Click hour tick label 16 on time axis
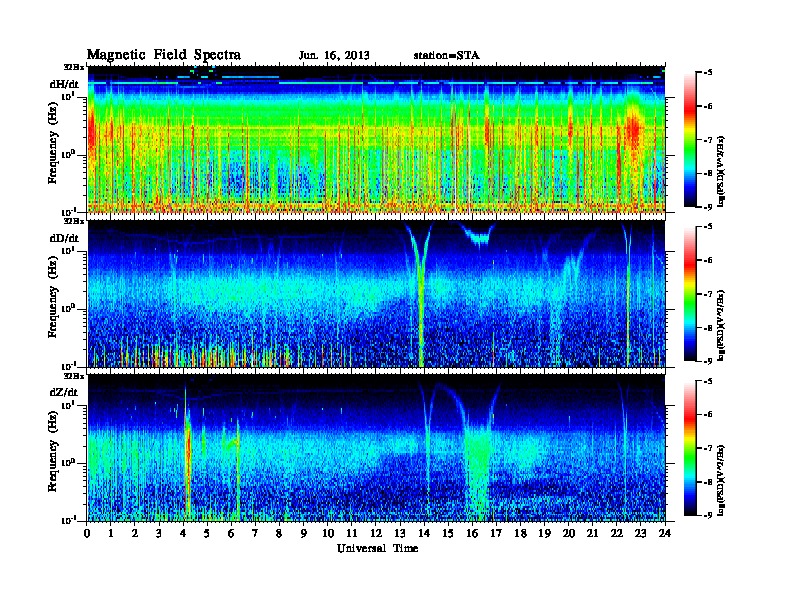 472,533
